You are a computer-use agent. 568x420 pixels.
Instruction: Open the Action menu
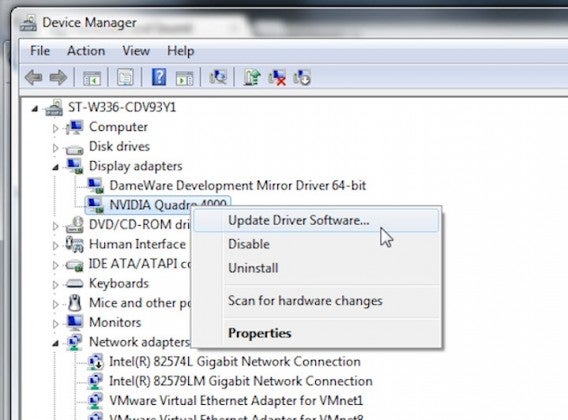coord(86,51)
